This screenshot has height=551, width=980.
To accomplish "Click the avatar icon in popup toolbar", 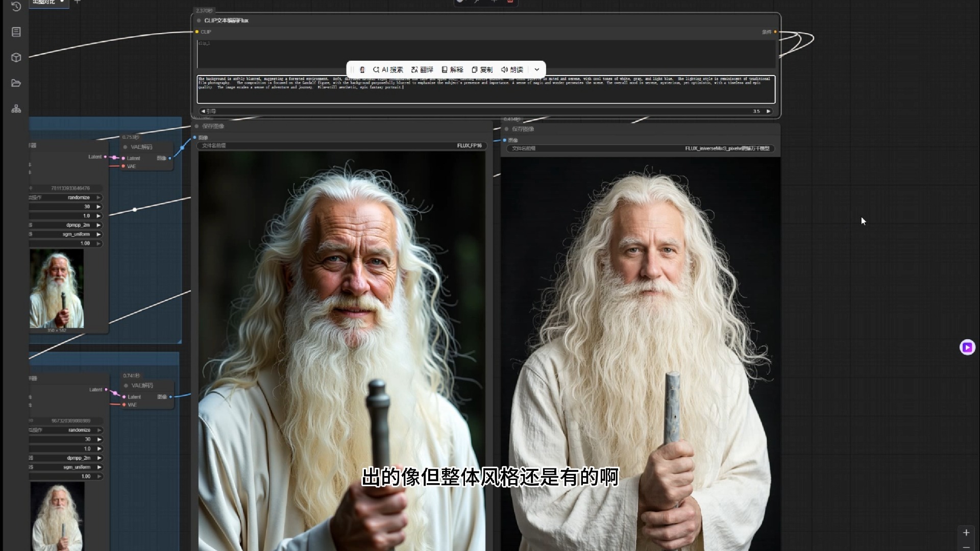I will 362,69.
